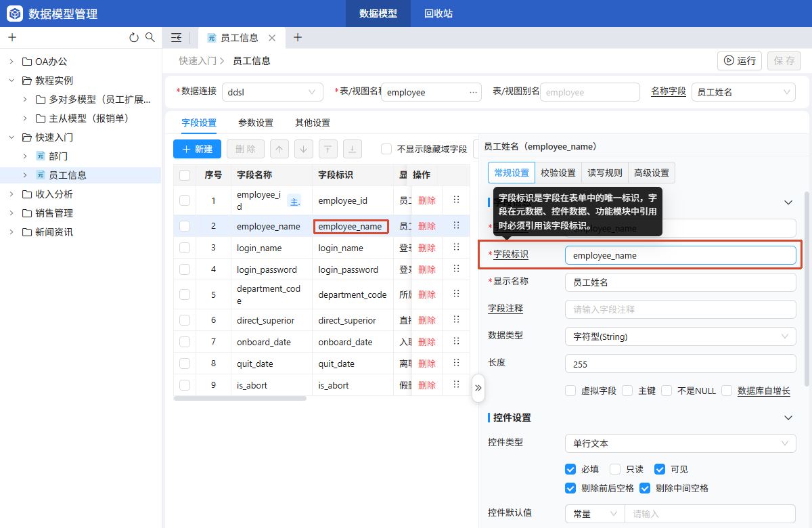This screenshot has height=528, width=812.
Task: Click the drag handle of the department_code row
Action: click(456, 294)
